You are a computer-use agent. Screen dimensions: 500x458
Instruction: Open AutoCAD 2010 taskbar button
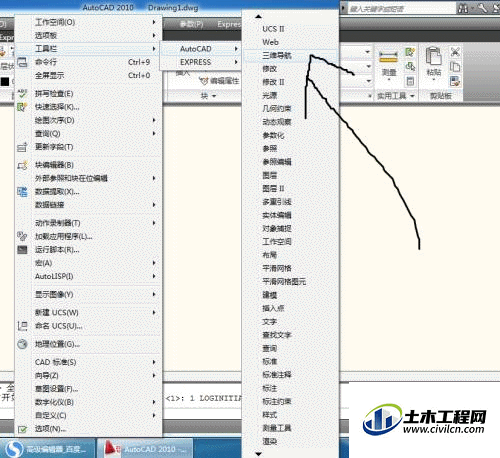pos(144,449)
